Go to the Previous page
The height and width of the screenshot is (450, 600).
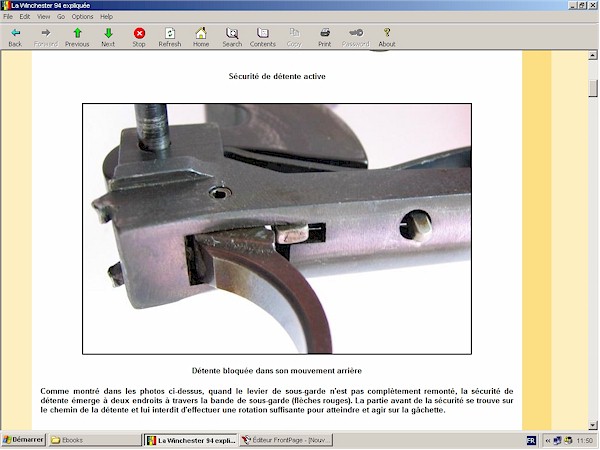tap(77, 37)
